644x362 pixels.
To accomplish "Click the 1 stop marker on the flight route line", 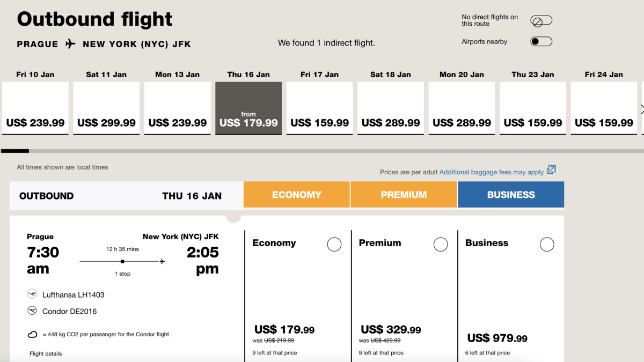I will (123, 262).
